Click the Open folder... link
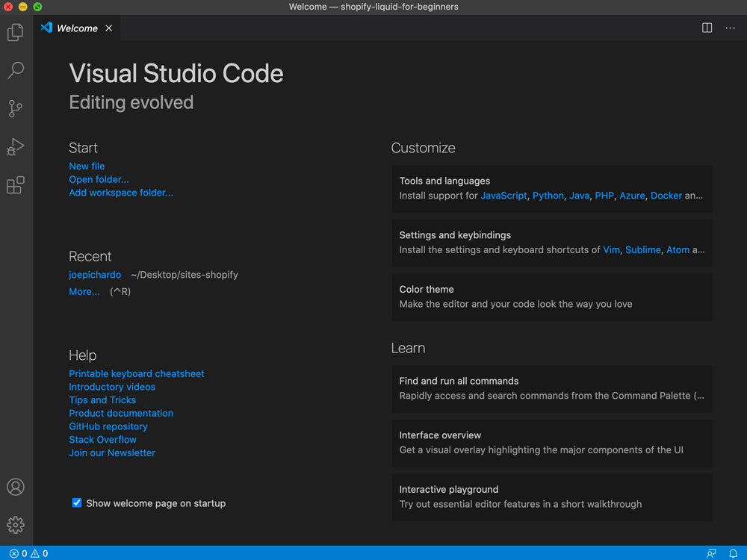Image resolution: width=747 pixels, height=560 pixels. 99,179
